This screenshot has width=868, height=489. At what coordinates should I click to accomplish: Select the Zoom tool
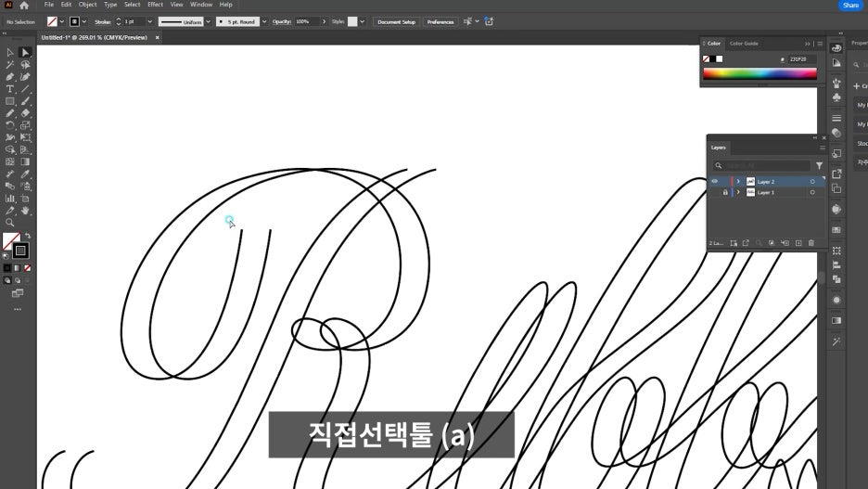tap(10, 223)
